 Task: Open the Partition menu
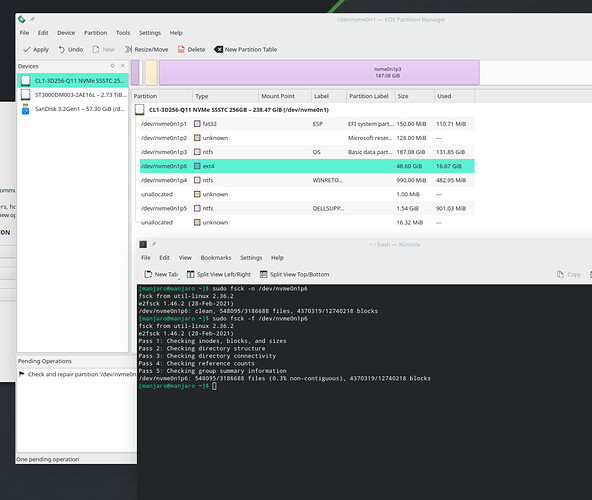(96, 33)
